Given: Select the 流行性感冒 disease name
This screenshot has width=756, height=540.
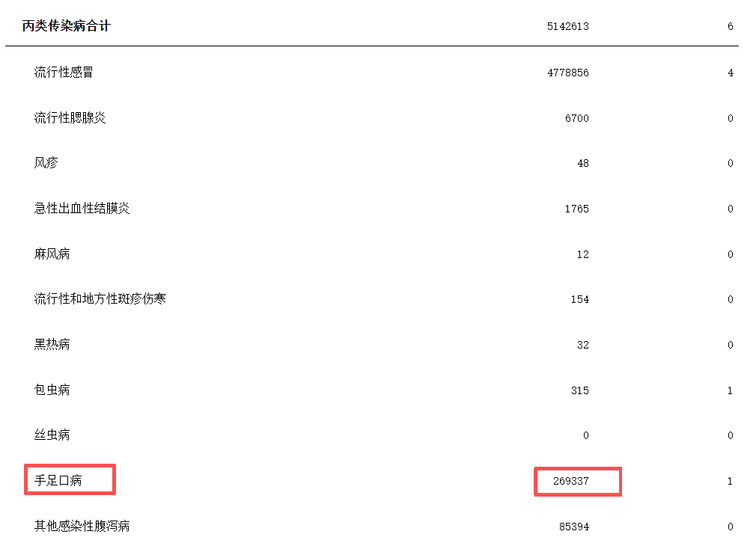Looking at the screenshot, I should (x=64, y=73).
